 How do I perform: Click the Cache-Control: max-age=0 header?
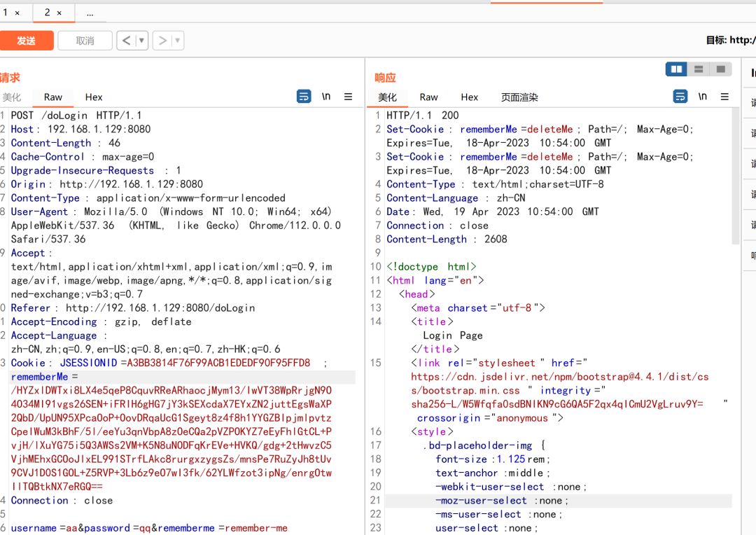coord(83,157)
